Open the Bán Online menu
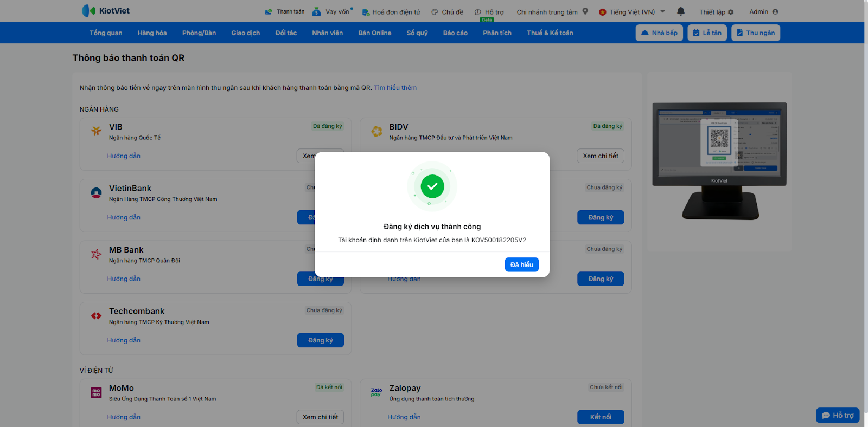868x427 pixels. [x=375, y=33]
